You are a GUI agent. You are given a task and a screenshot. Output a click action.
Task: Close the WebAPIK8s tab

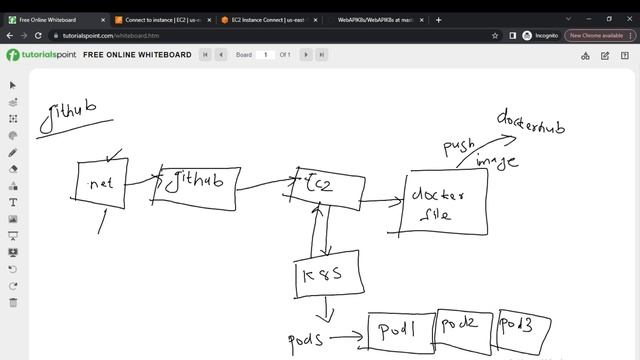point(422,20)
